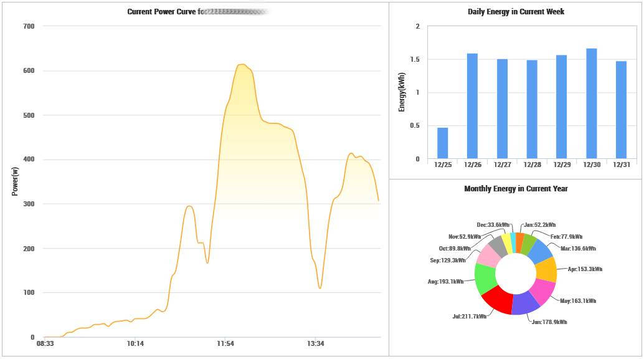The width and height of the screenshot is (644, 359).
Task: Click the 13:34 time axis label
Action: [x=315, y=344]
